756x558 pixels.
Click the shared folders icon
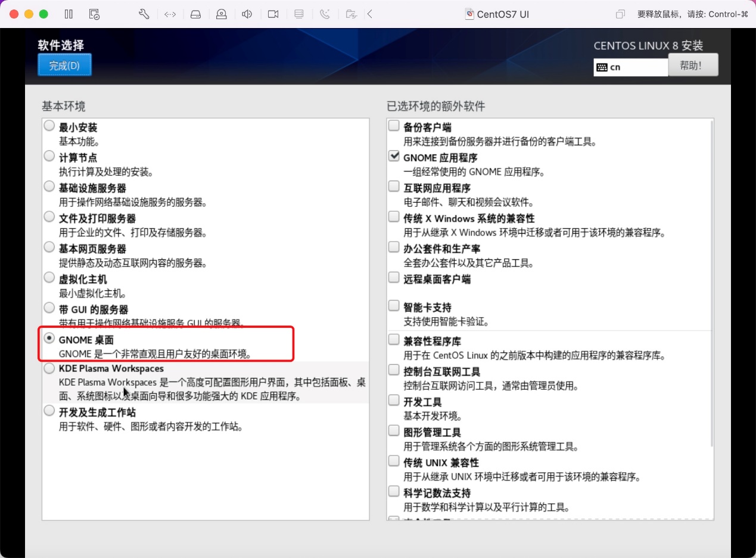point(351,14)
